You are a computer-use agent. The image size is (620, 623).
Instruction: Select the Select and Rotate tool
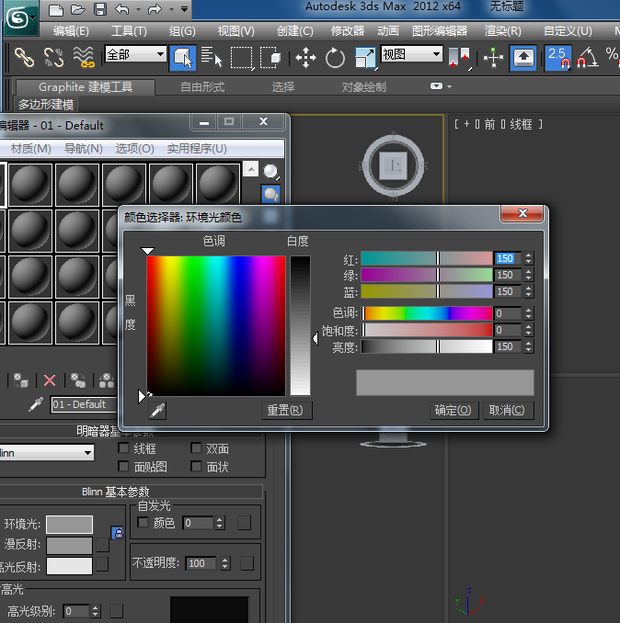pos(335,57)
